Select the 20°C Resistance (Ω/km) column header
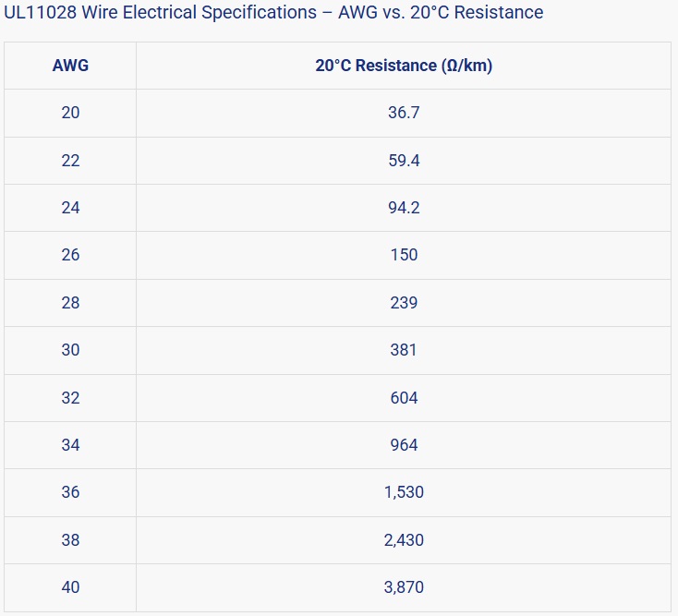This screenshot has width=678, height=616. tap(404, 66)
